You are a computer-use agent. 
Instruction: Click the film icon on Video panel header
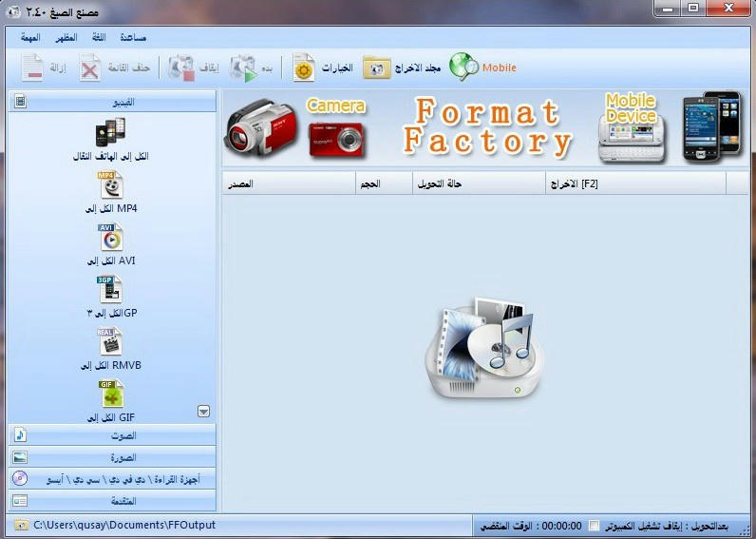(x=20, y=102)
